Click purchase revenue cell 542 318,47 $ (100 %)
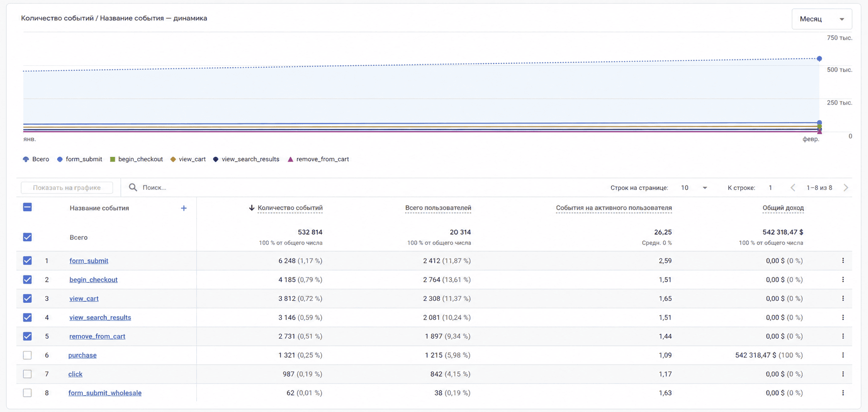The height and width of the screenshot is (412, 868). click(769, 355)
